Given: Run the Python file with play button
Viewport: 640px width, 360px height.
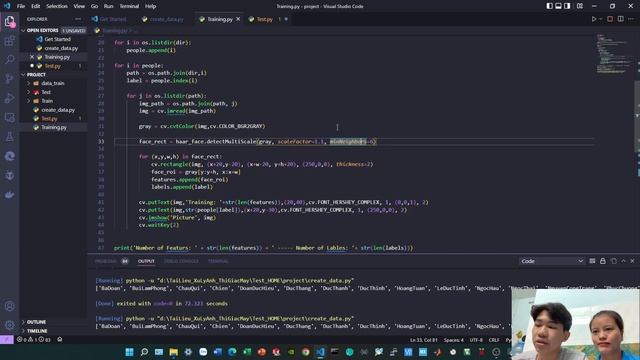Looking at the screenshot, I should (x=594, y=19).
